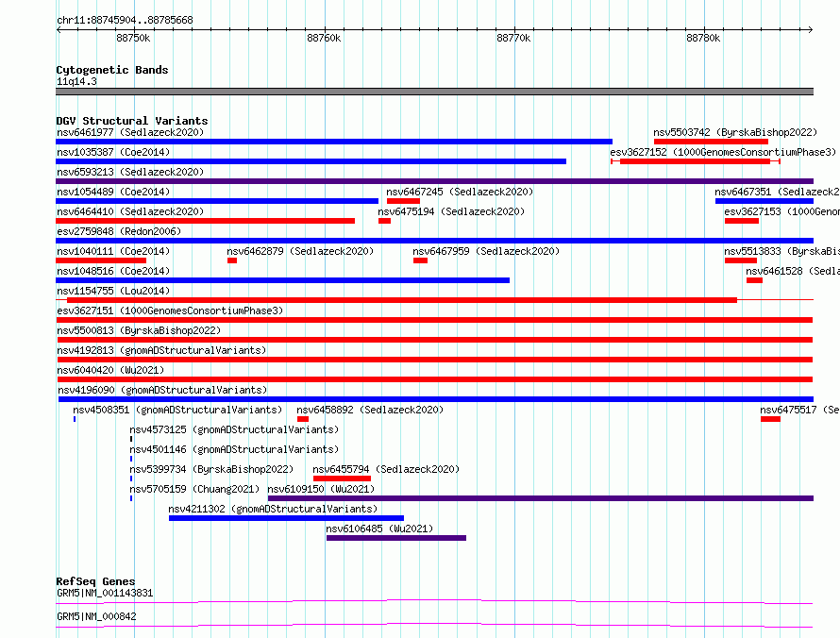Select the nsv4501146 gnomADStructuralVariants label

234,449
